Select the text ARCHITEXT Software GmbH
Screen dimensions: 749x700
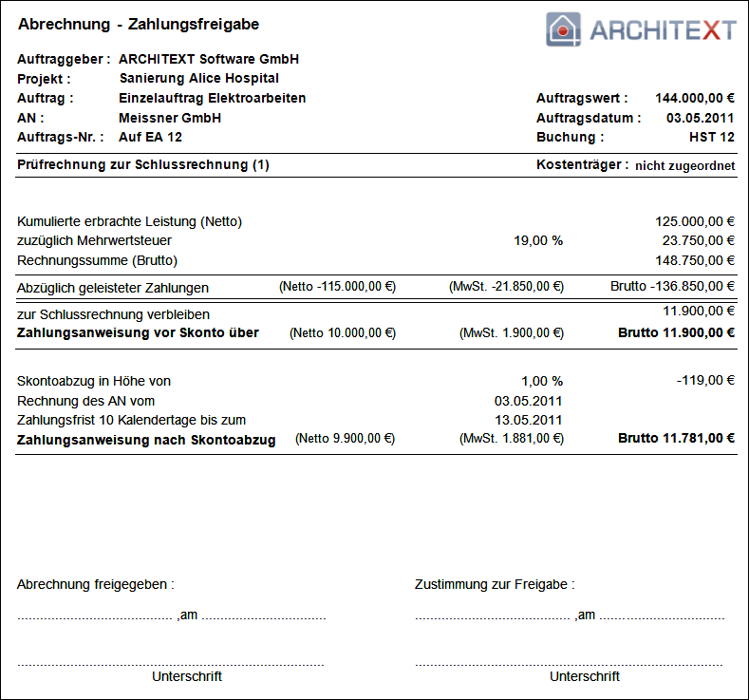pyautogui.click(x=209, y=59)
